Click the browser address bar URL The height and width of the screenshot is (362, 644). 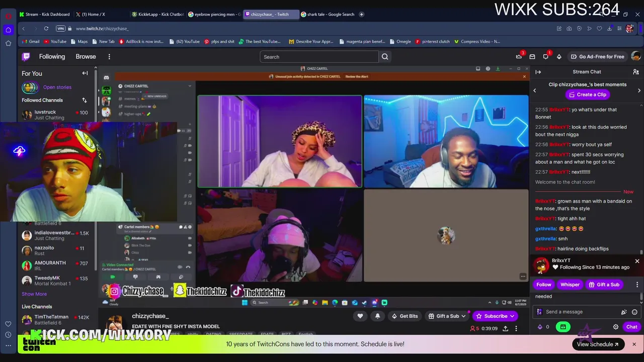[x=102, y=29]
